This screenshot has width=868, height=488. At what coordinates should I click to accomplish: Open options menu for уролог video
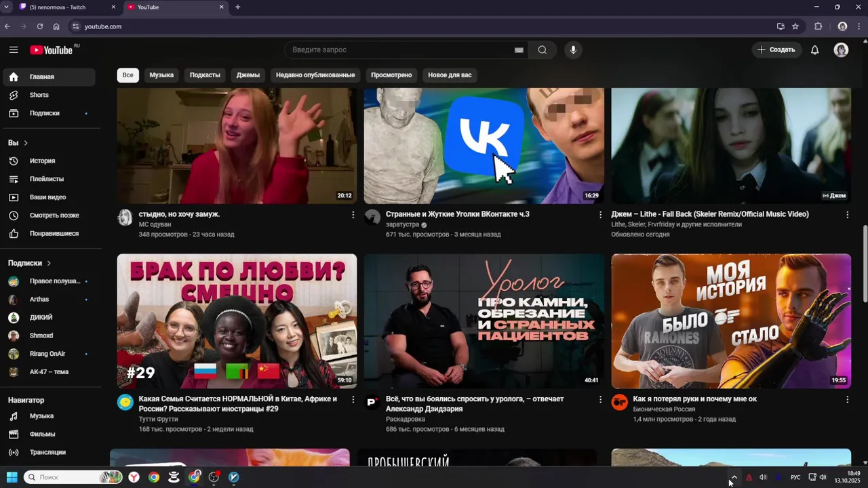tap(600, 400)
